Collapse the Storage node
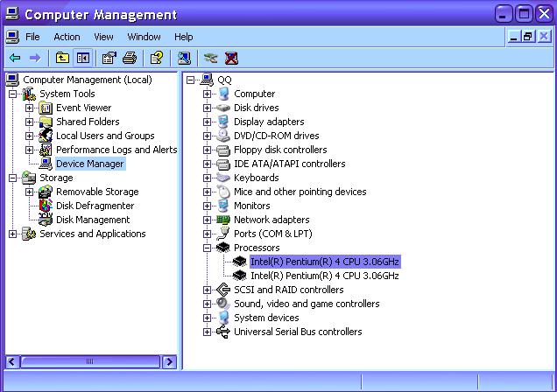The image size is (557, 392). (x=13, y=178)
